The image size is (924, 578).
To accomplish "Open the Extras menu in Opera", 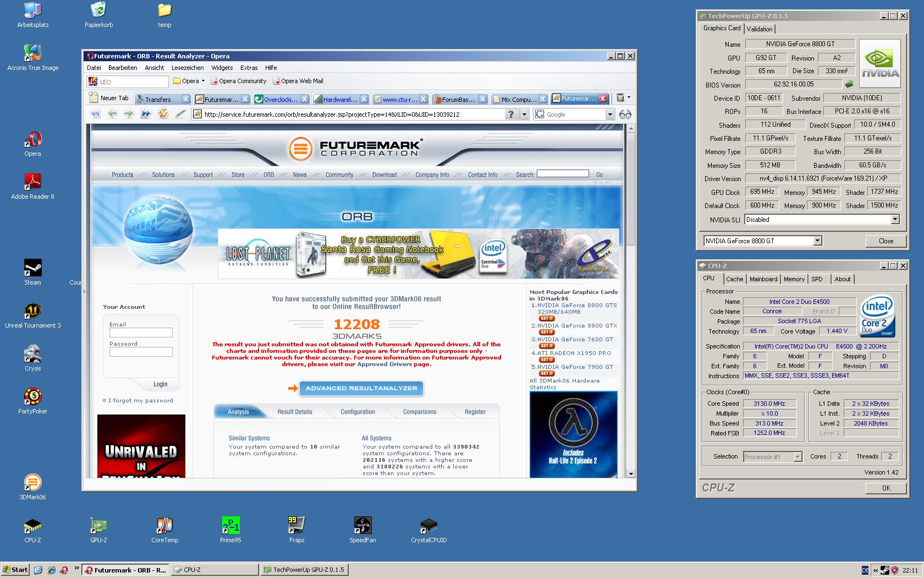I will pos(249,68).
